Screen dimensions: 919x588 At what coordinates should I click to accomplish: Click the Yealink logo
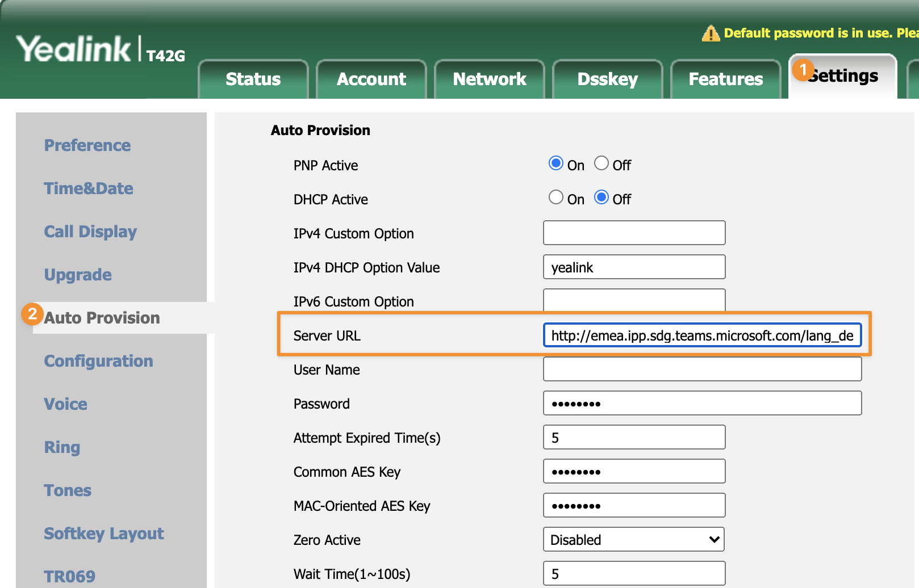74,49
